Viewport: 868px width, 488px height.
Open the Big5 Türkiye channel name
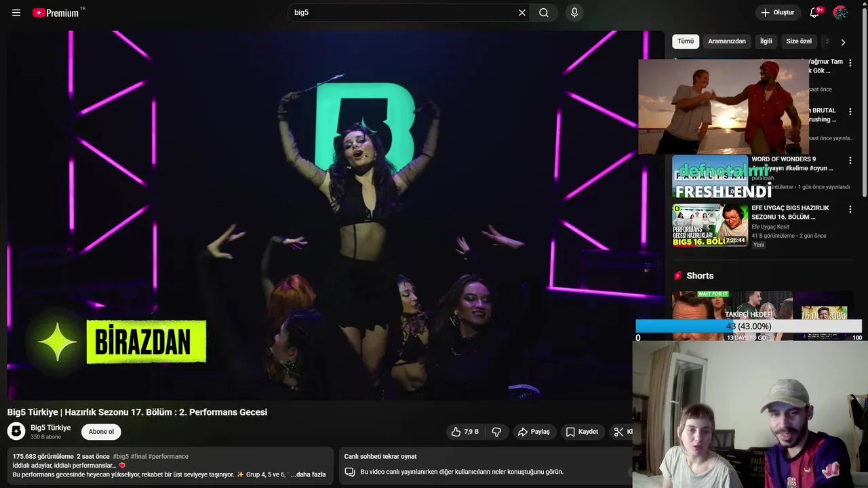click(50, 428)
